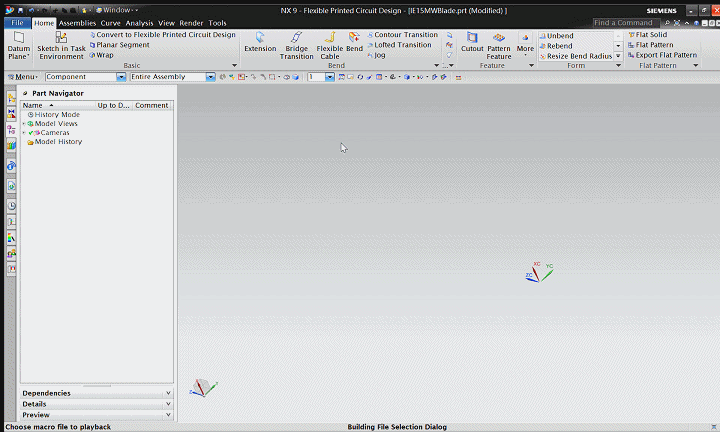Open the More feature gallery
The width and height of the screenshot is (720, 432).
[525, 45]
